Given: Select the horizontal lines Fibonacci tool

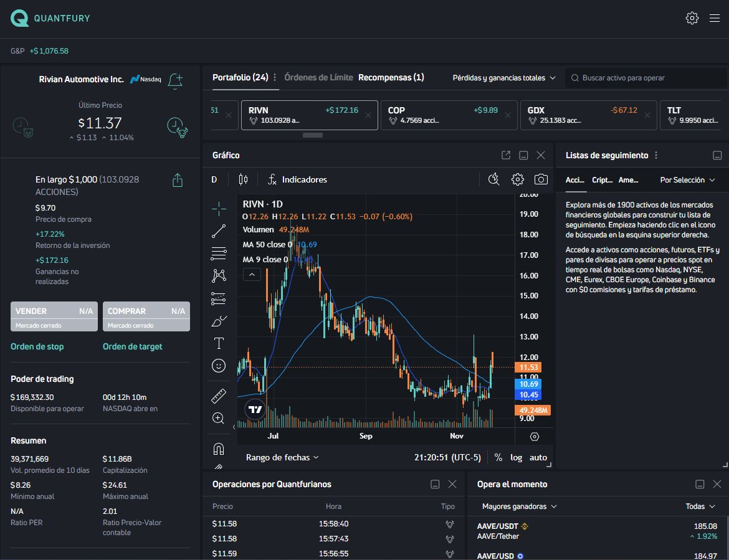Looking at the screenshot, I should [x=219, y=254].
